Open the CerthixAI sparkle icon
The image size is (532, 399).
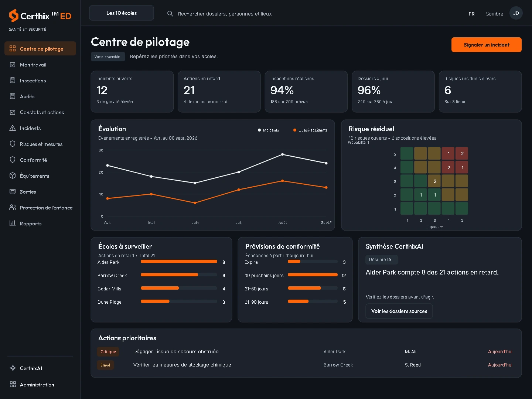tap(13, 368)
